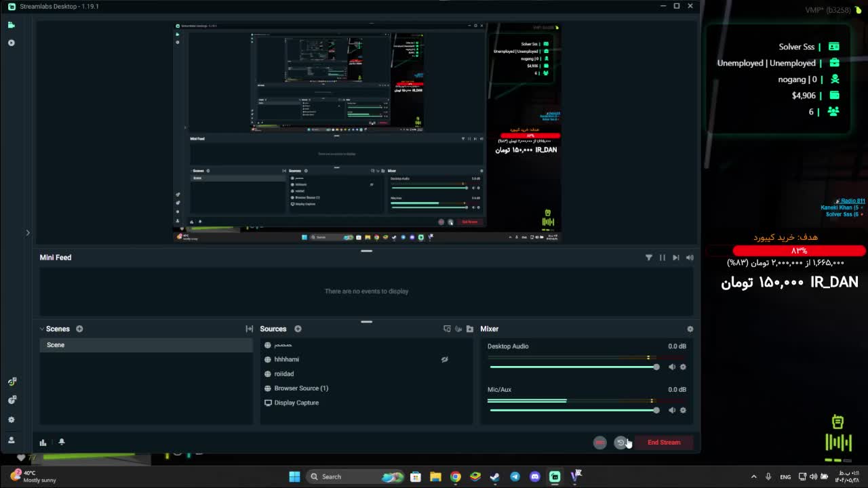Click the taskbar Search box
This screenshot has height=488, width=868.
[355, 476]
